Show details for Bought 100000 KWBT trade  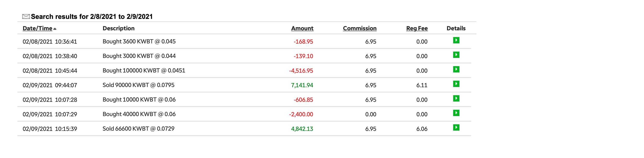[456, 70]
